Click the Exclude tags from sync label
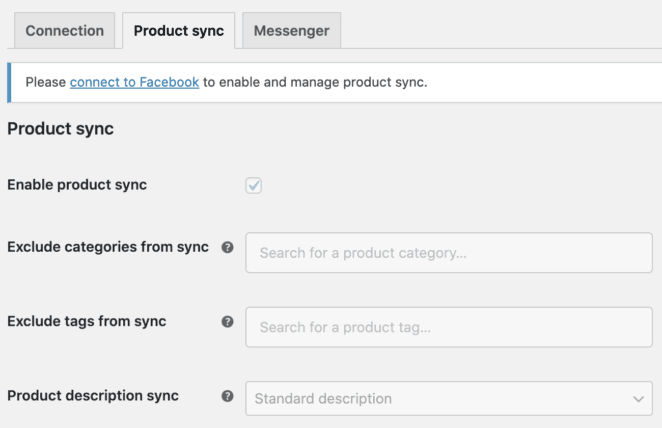This screenshot has width=662, height=428. tap(87, 321)
